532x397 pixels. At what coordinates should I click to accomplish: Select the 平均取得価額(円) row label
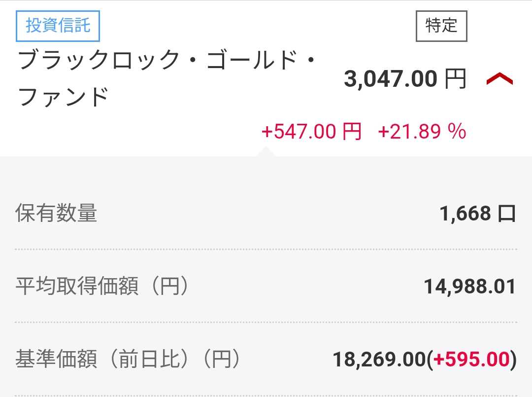tap(102, 287)
